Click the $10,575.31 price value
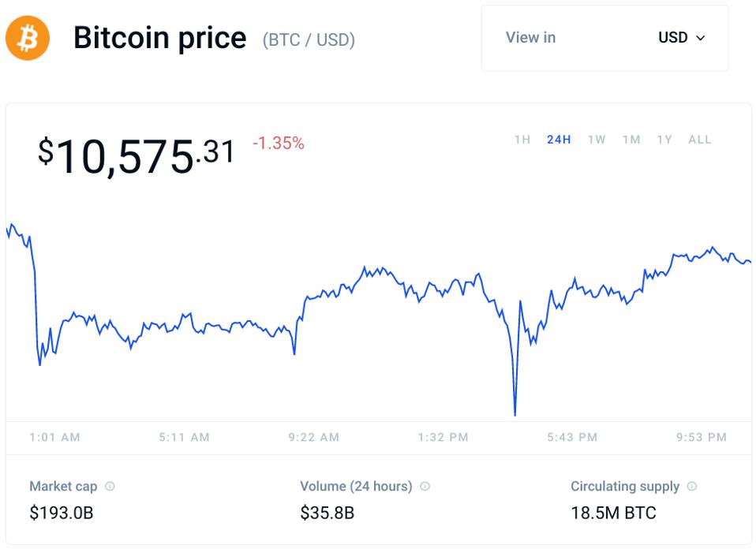The height and width of the screenshot is (549, 756). coord(137,154)
